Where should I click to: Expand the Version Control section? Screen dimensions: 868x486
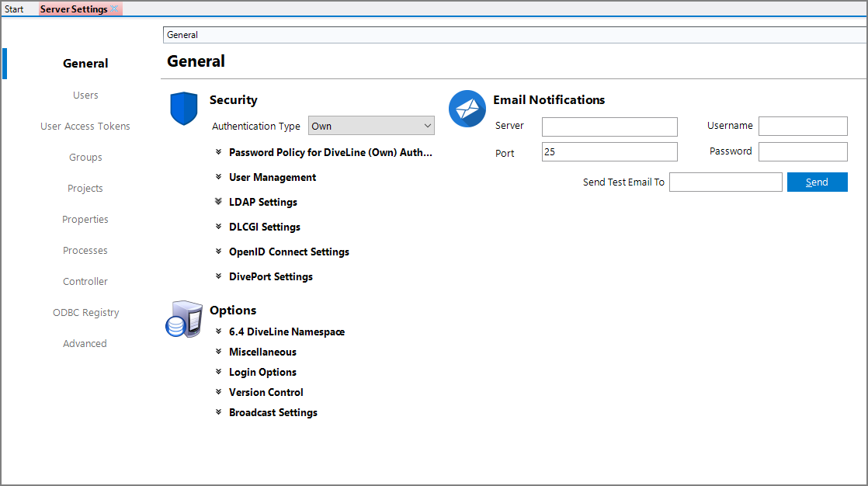(266, 391)
